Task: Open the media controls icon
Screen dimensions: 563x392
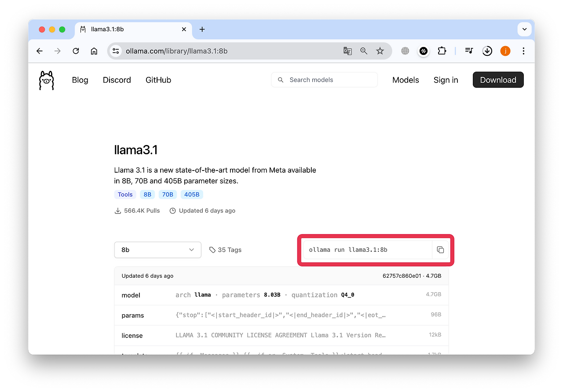Action: (x=469, y=51)
